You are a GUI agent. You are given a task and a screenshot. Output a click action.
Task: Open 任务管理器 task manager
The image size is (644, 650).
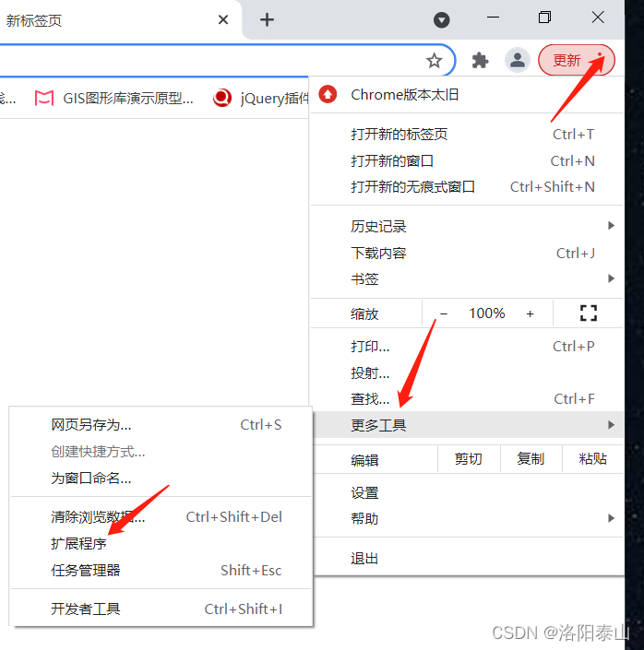[x=161, y=571]
